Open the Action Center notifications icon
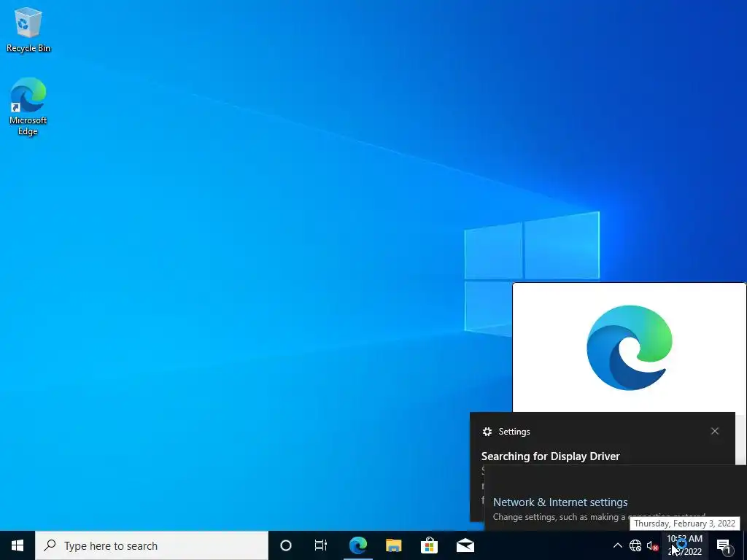The image size is (747, 560). (x=724, y=545)
